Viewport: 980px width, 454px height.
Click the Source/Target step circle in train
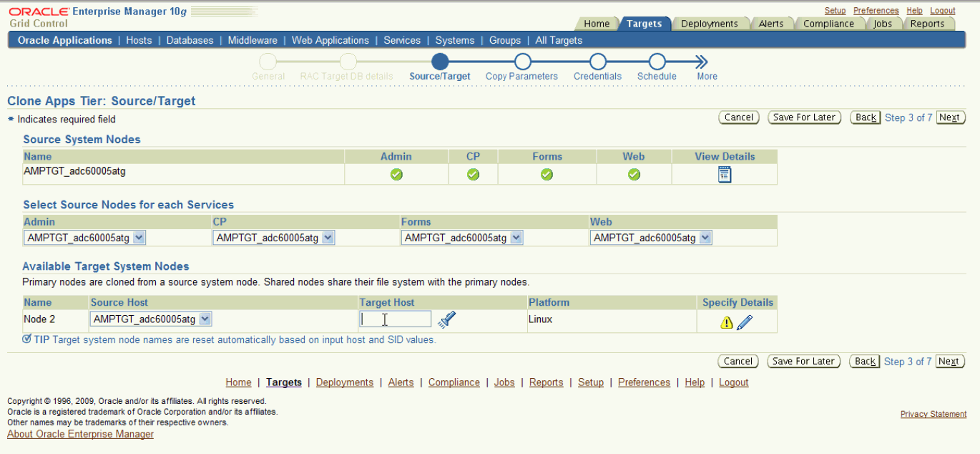(440, 62)
